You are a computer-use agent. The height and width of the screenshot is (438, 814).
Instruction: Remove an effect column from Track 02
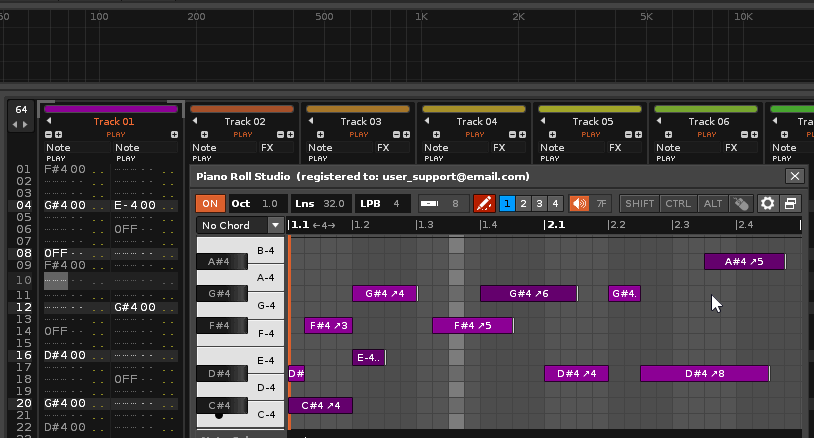point(280,134)
